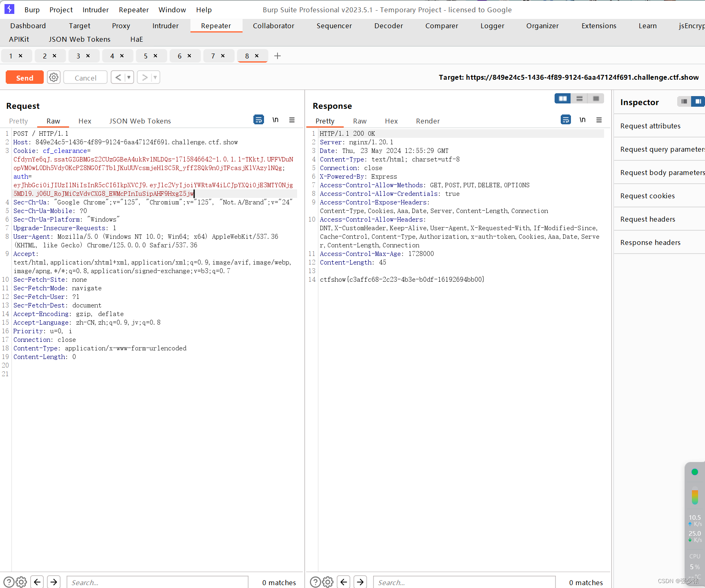
Task: Open the Window menu
Action: coord(172,10)
